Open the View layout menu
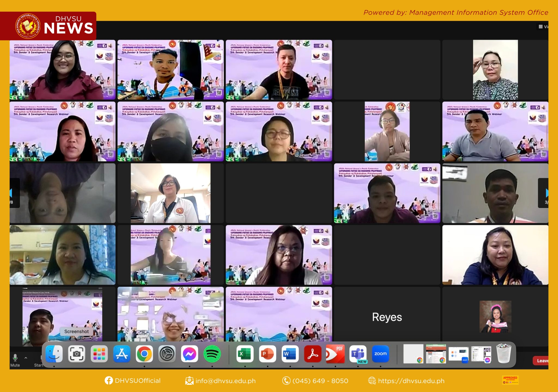Screen dimensions: 558x392 (x=543, y=27)
